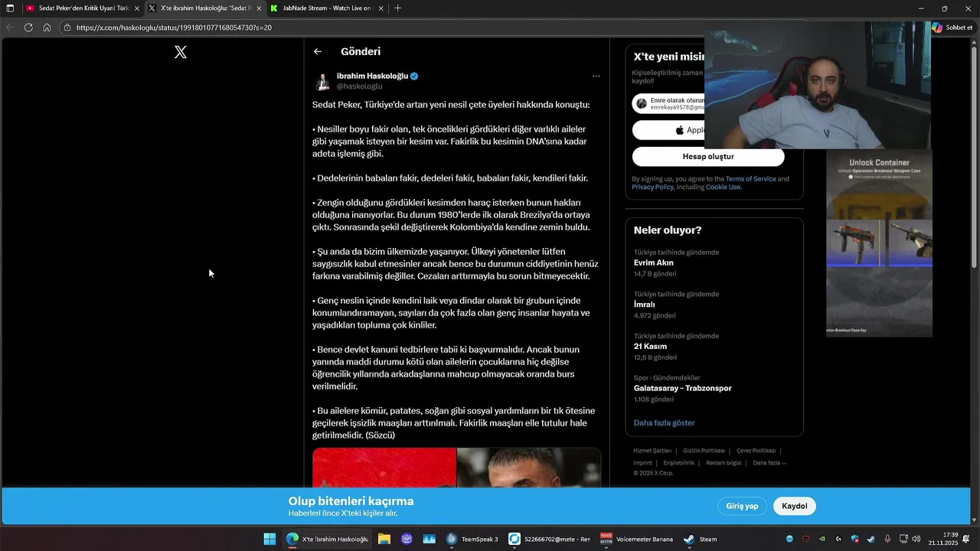Open the Reklam bilgisi footer link
This screenshot has width=980, height=551.
point(724,462)
